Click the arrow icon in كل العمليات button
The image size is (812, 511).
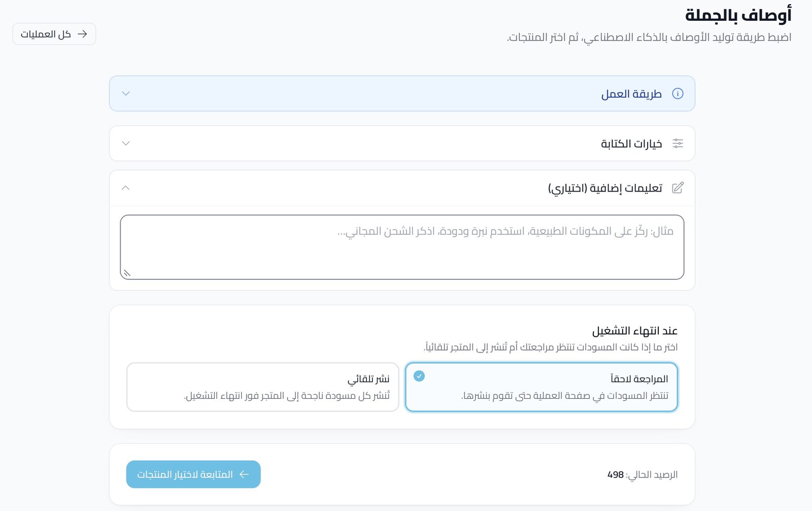click(x=82, y=34)
